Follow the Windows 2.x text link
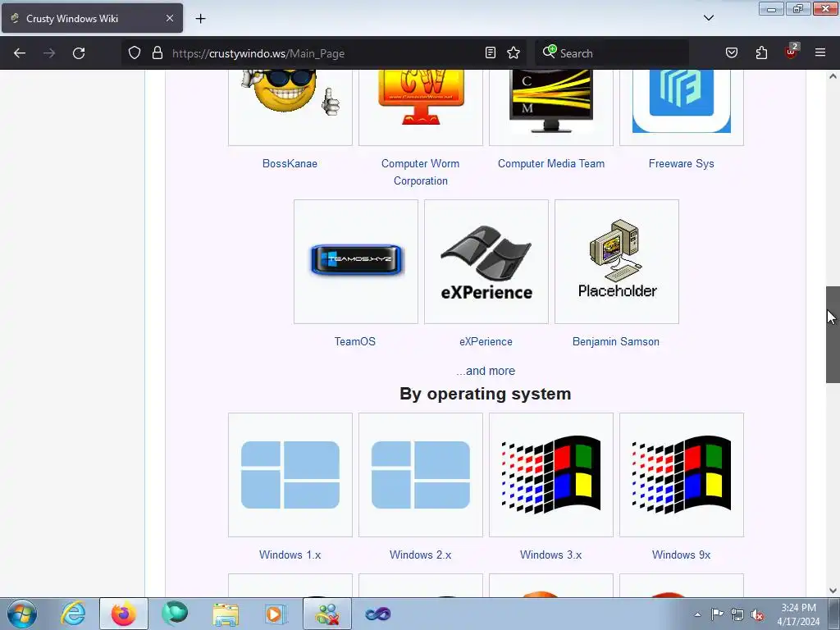This screenshot has width=840, height=630. coord(421,555)
